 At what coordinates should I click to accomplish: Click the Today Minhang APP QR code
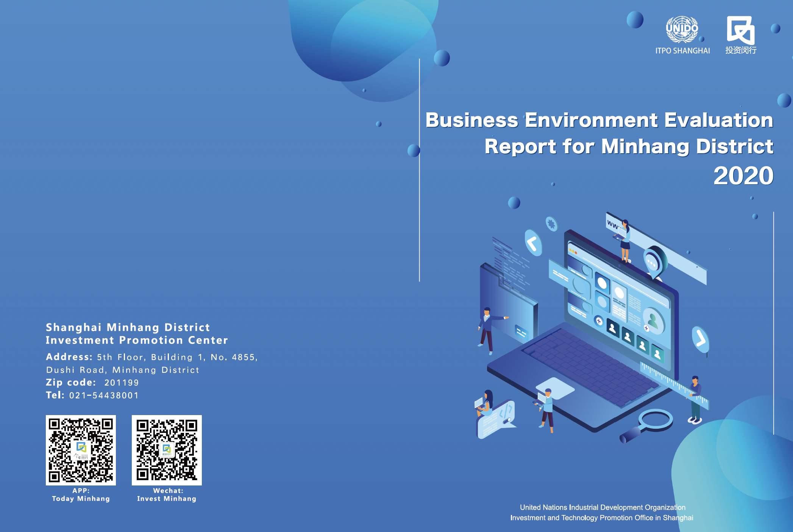coord(81,450)
